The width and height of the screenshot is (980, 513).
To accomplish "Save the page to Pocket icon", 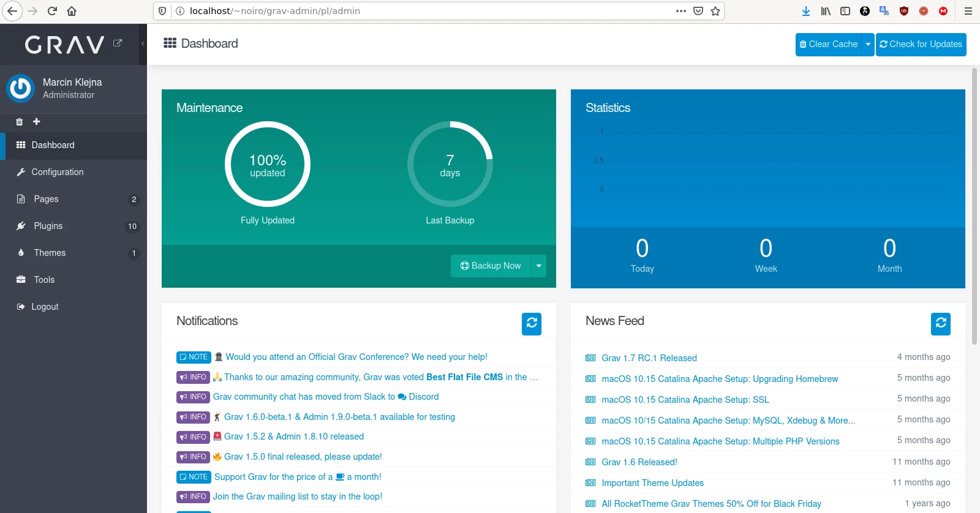I will [698, 11].
